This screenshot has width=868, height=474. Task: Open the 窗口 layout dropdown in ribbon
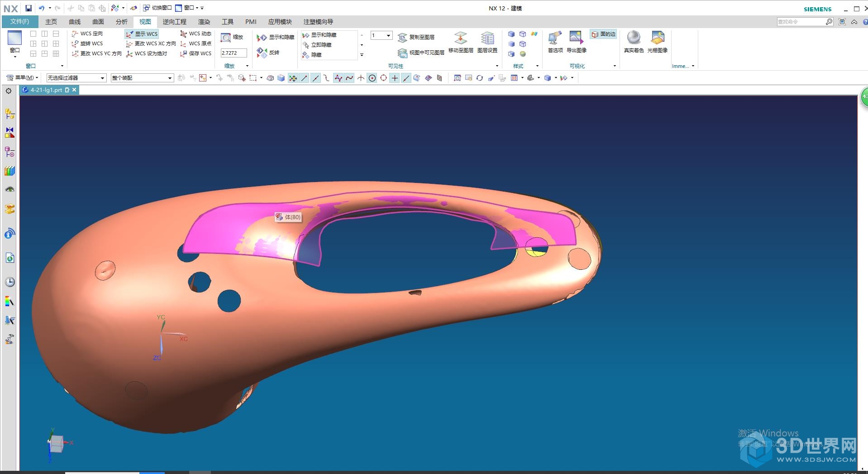tap(15, 44)
